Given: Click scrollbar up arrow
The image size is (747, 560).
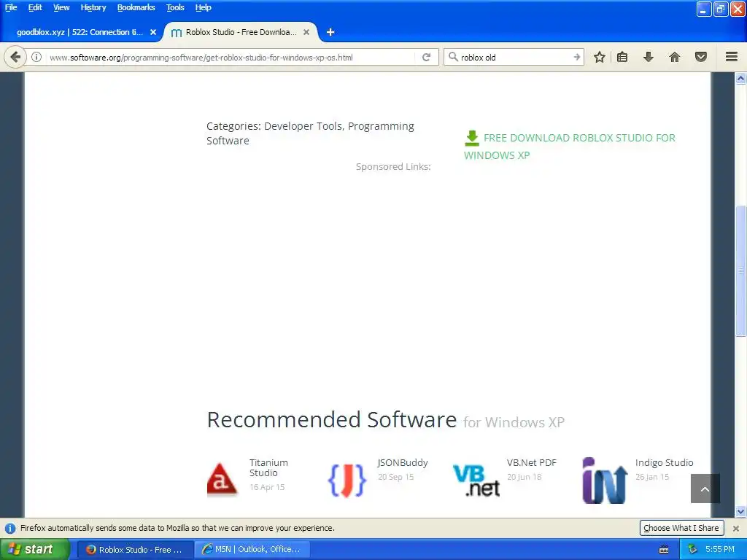Looking at the screenshot, I should click(741, 78).
